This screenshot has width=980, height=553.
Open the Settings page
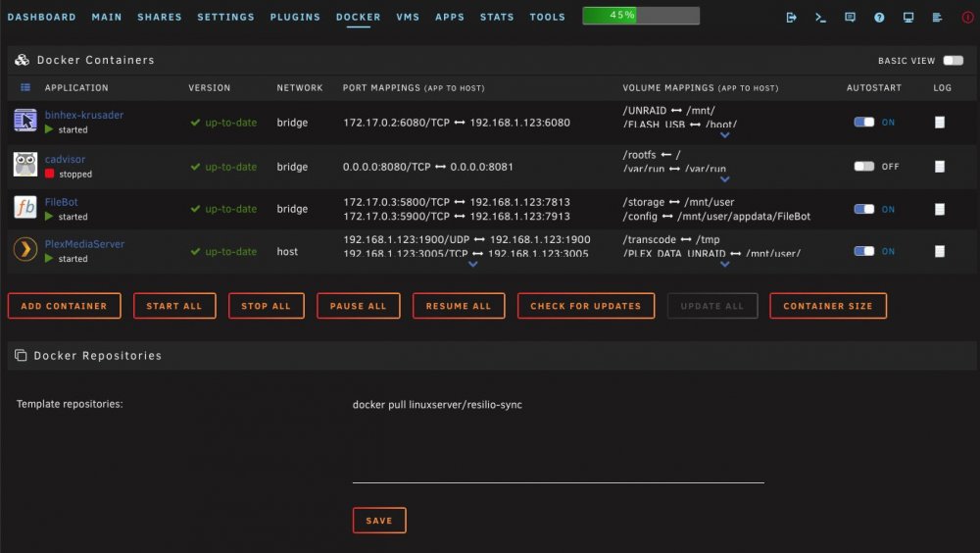(x=225, y=17)
